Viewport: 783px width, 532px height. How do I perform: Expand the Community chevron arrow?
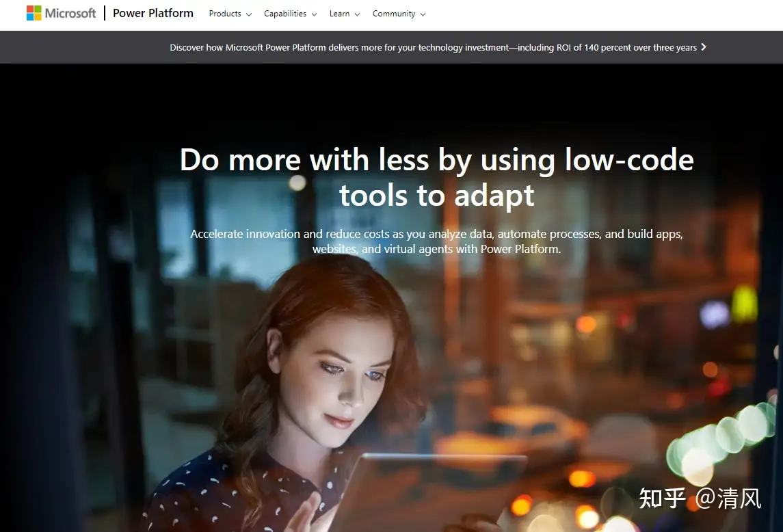point(423,14)
